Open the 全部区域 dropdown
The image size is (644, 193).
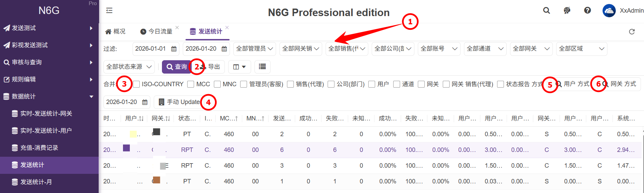581,49
